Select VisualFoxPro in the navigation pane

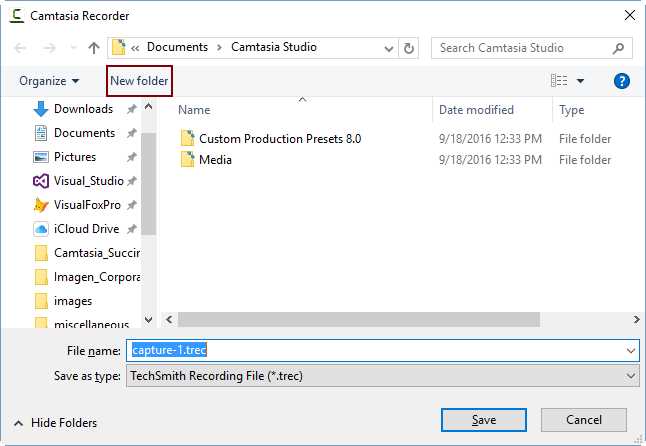point(87,205)
